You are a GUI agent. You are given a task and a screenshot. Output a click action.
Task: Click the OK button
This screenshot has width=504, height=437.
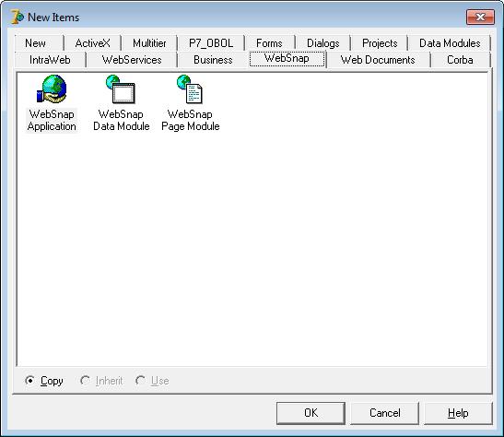[311, 413]
